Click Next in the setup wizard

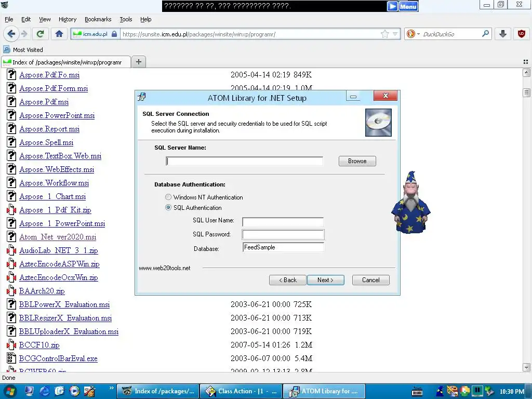pyautogui.click(x=325, y=280)
